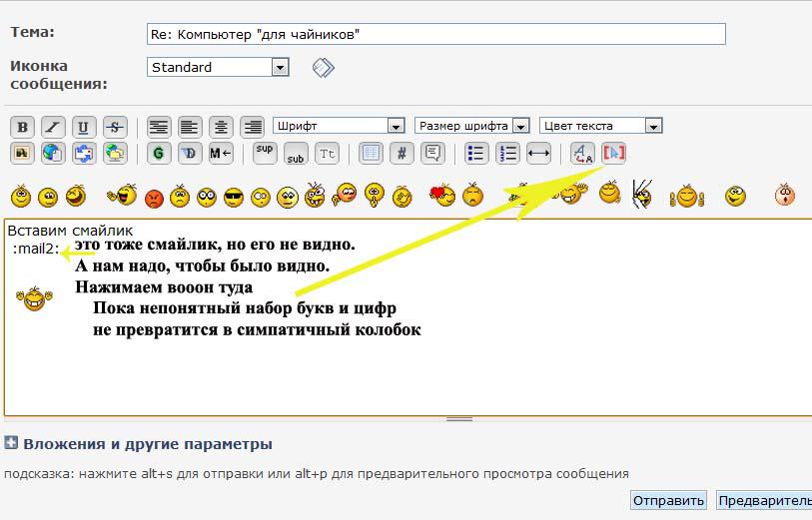Screen dimensions: 812x520
Task: Insert quote speech bubble button
Action: click(432, 154)
